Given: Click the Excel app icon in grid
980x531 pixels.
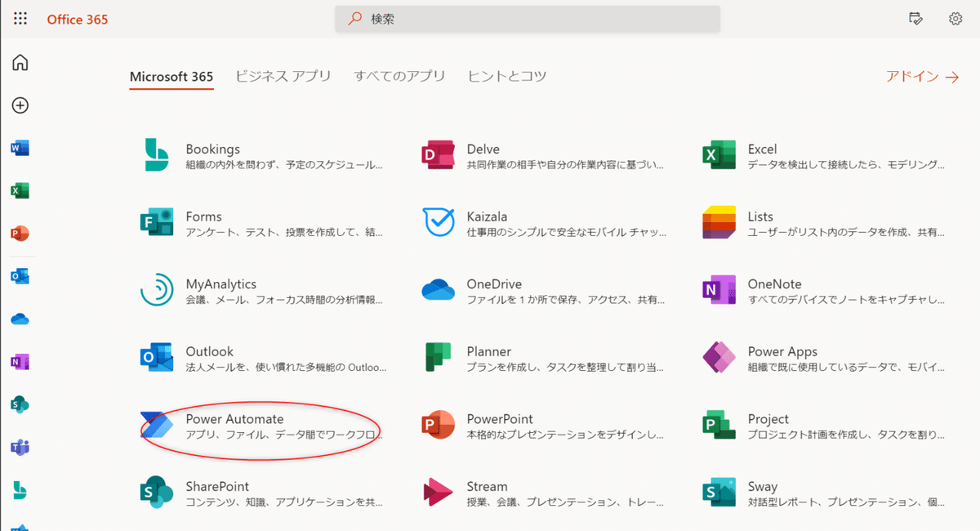Looking at the screenshot, I should 719,154.
